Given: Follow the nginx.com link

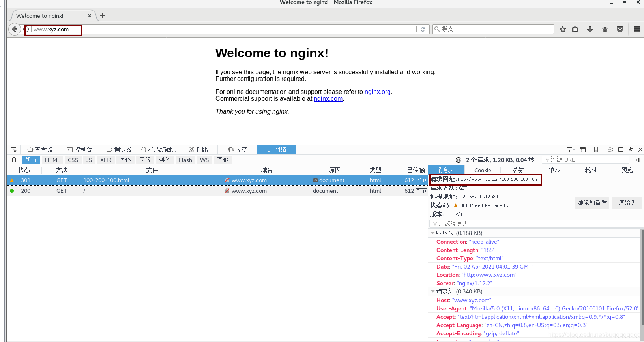Looking at the screenshot, I should [x=328, y=99].
